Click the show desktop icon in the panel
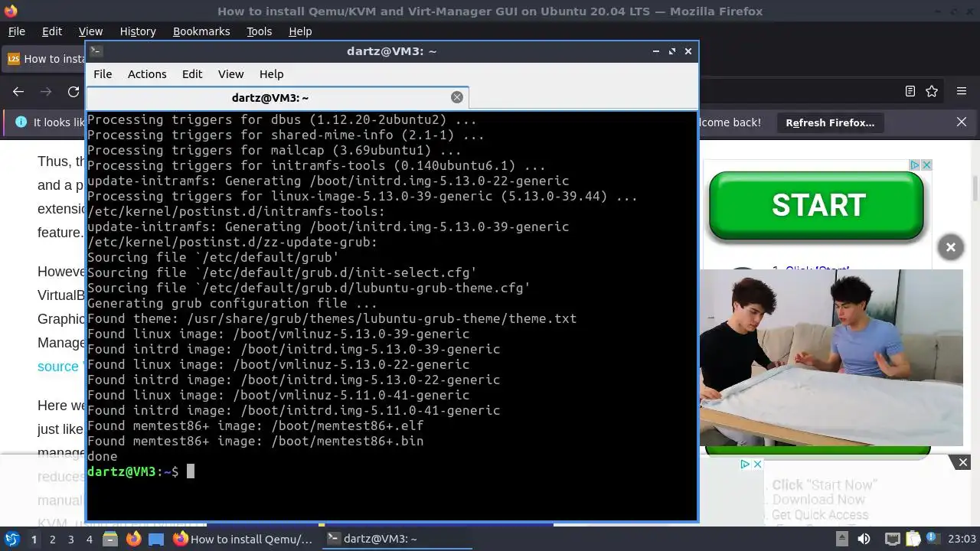Screen dimensions: 980x551 point(156,539)
